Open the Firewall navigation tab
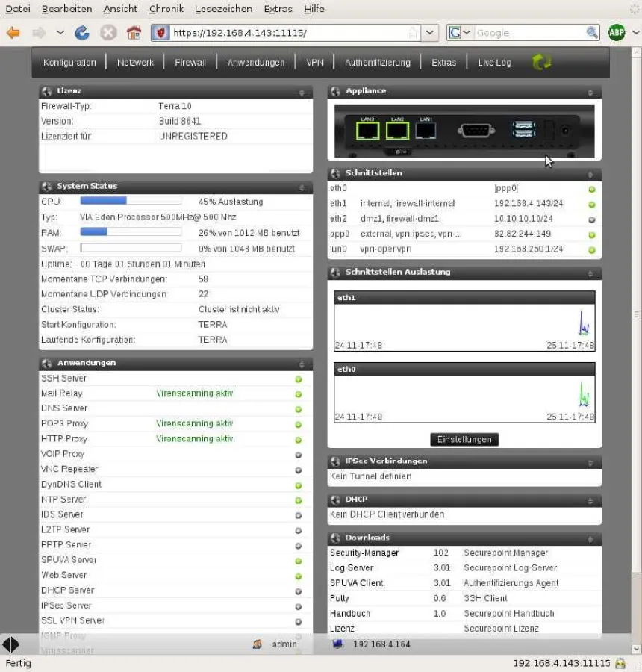This screenshot has height=672, width=642. click(190, 63)
